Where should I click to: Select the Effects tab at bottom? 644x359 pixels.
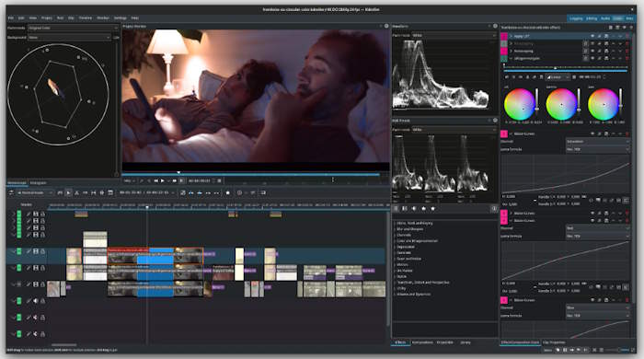400,342
